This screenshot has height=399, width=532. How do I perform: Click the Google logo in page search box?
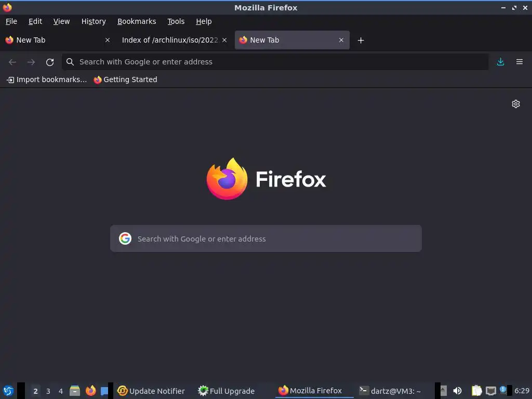125,238
